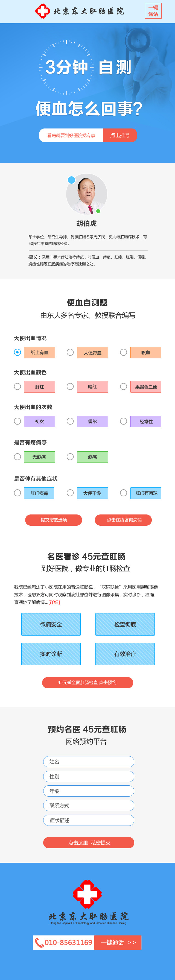
Task: Click the 微痛安全 feature tile
Action: click(x=51, y=624)
